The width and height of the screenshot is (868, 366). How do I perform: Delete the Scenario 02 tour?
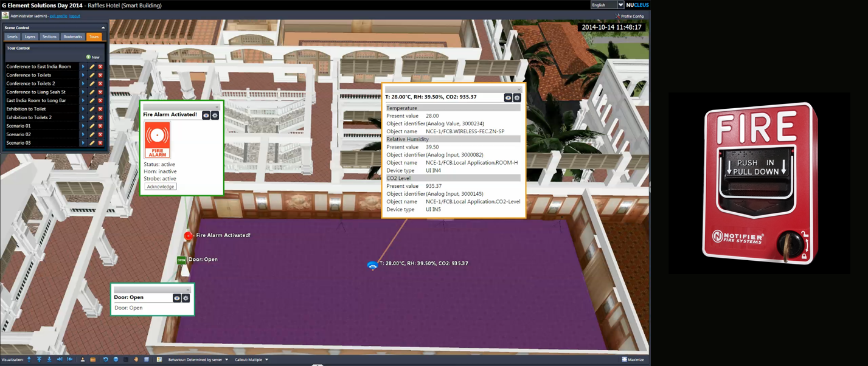pos(100,134)
